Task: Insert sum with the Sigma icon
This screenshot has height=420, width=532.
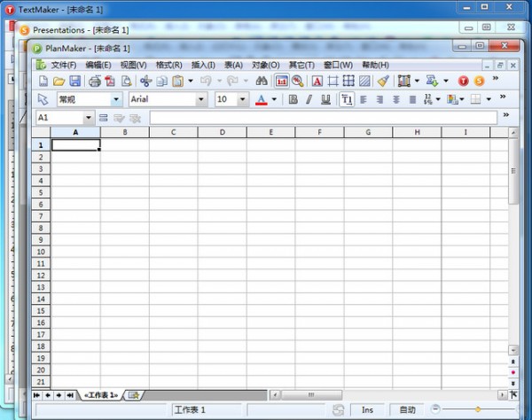Action: pyautogui.click(x=432, y=81)
